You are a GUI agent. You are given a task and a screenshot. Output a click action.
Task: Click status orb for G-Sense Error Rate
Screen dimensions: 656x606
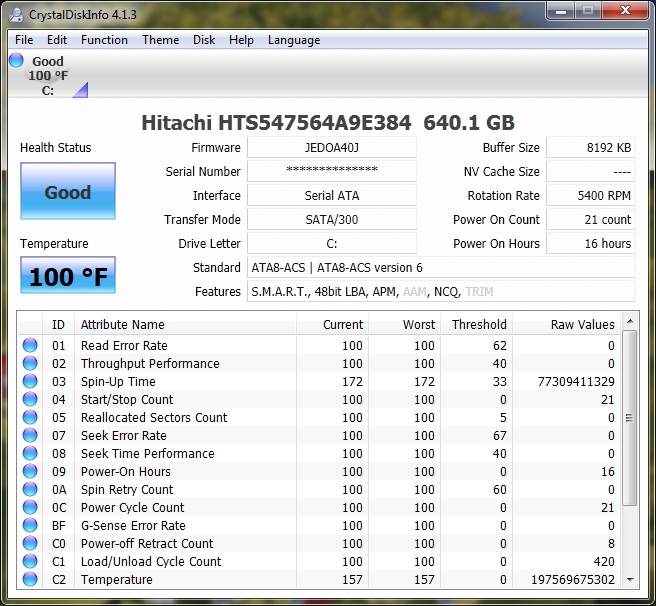pos(30,525)
